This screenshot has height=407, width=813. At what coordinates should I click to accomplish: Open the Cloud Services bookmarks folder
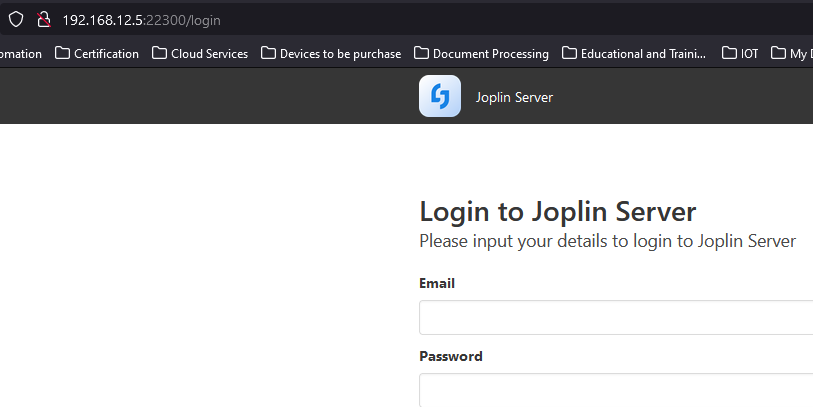point(200,53)
